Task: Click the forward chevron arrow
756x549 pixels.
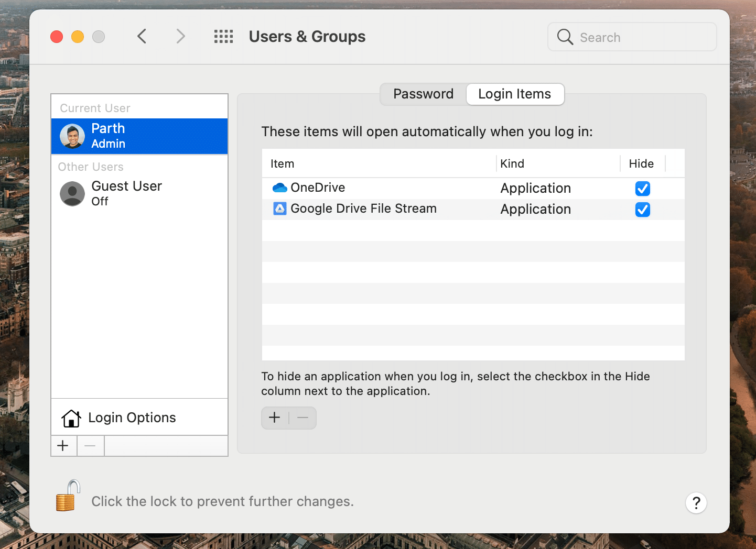Action: (180, 37)
